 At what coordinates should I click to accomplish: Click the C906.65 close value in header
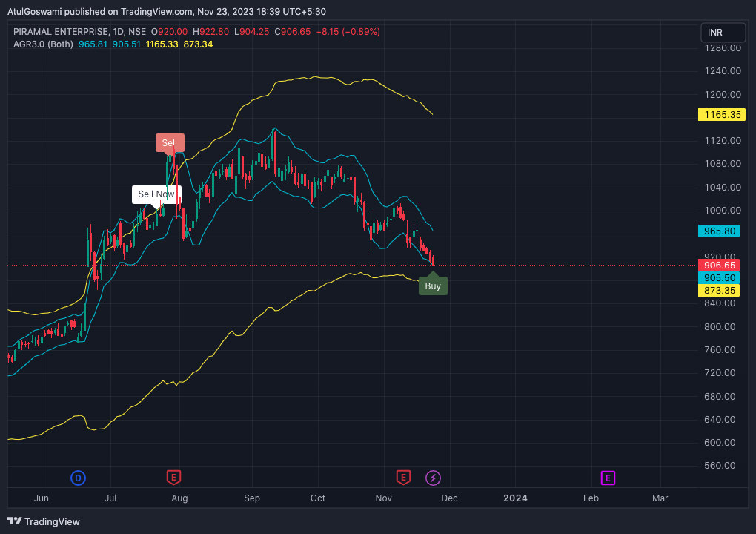[x=293, y=32]
